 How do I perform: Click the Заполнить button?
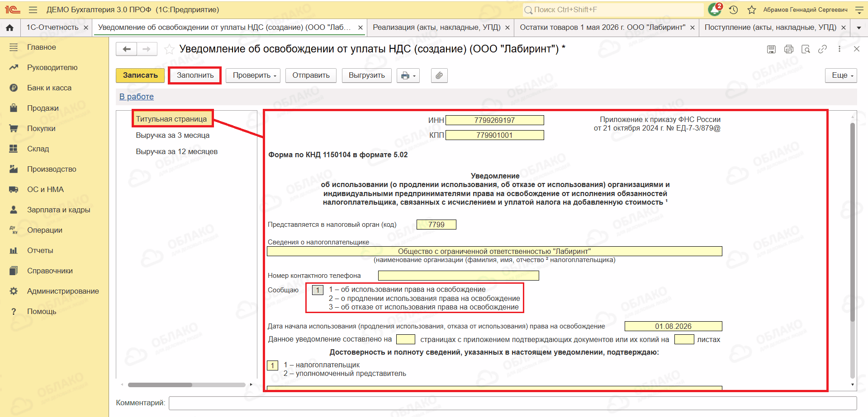(x=195, y=75)
